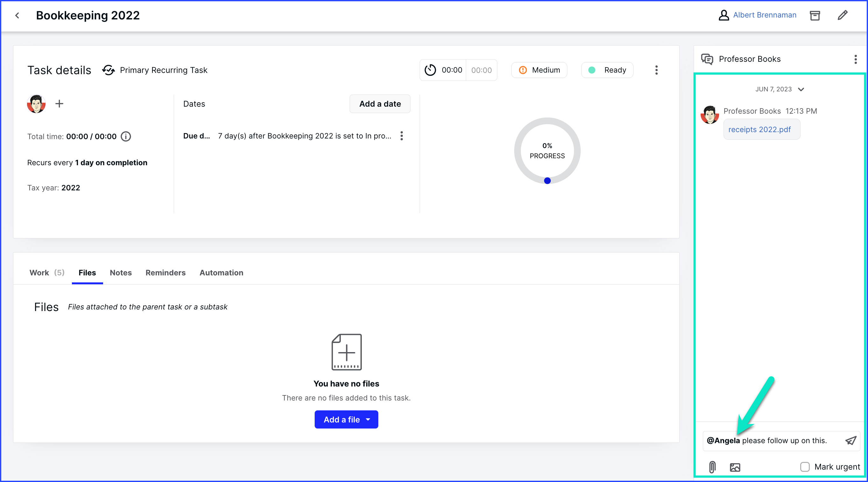The height and width of the screenshot is (482, 868).
Task: Click the archive box icon in header
Action: (x=815, y=16)
